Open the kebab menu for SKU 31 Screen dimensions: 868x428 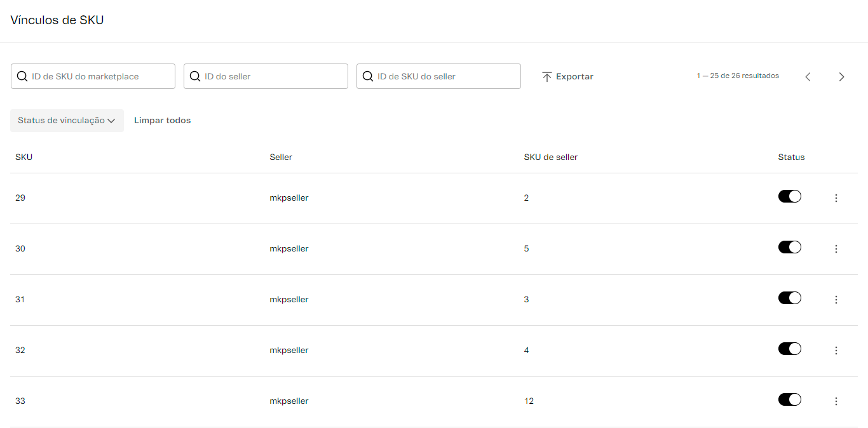(836, 300)
